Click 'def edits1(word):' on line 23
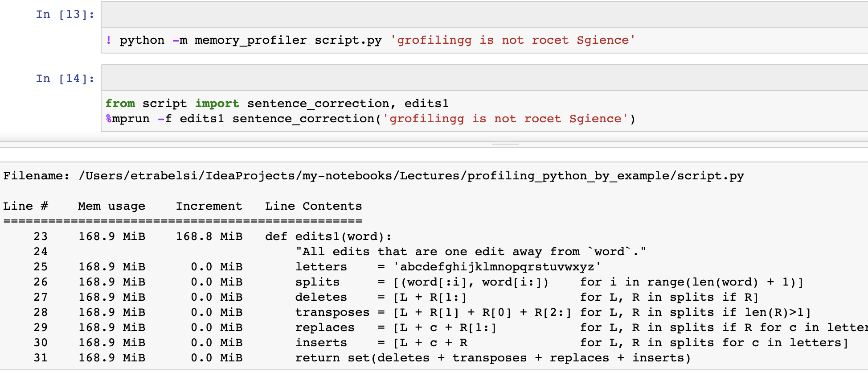Viewport: 868px width, 373px height. click(328, 236)
